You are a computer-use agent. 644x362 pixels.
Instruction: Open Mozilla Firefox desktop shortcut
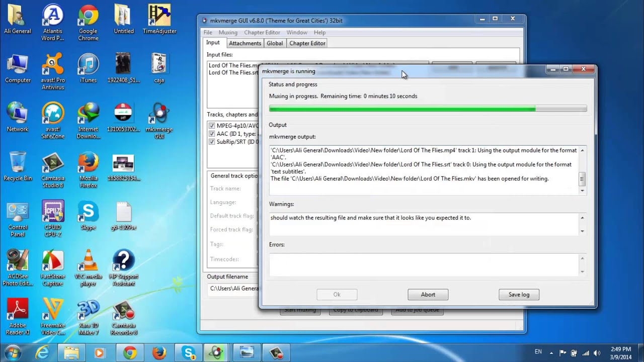click(88, 170)
